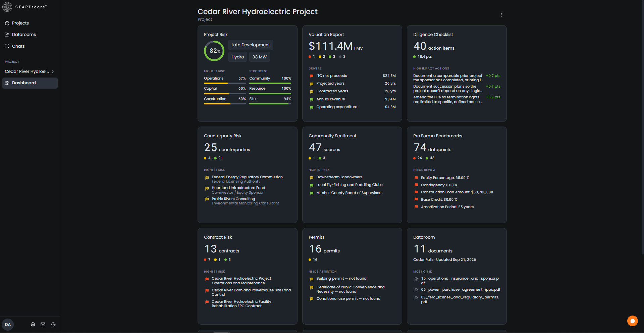This screenshot has width=644, height=333.
Task: Click 'Amortization Period: 25 years' datapoint
Action: pyautogui.click(x=447, y=207)
